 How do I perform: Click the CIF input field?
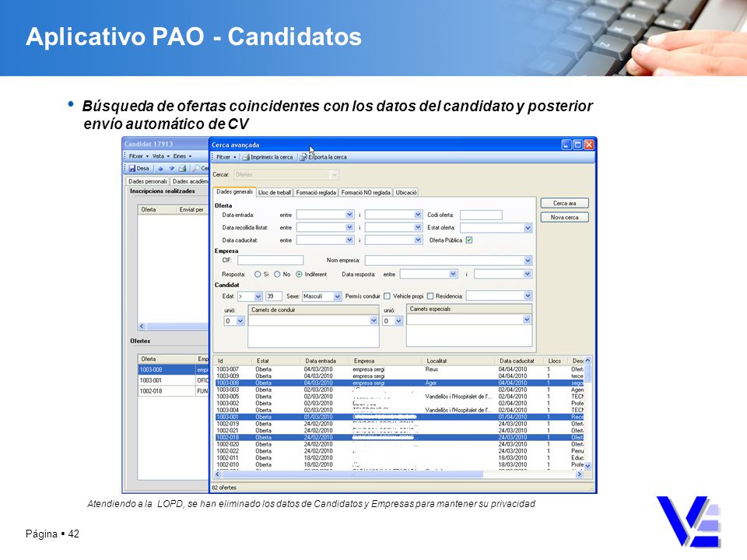pyautogui.click(x=270, y=261)
